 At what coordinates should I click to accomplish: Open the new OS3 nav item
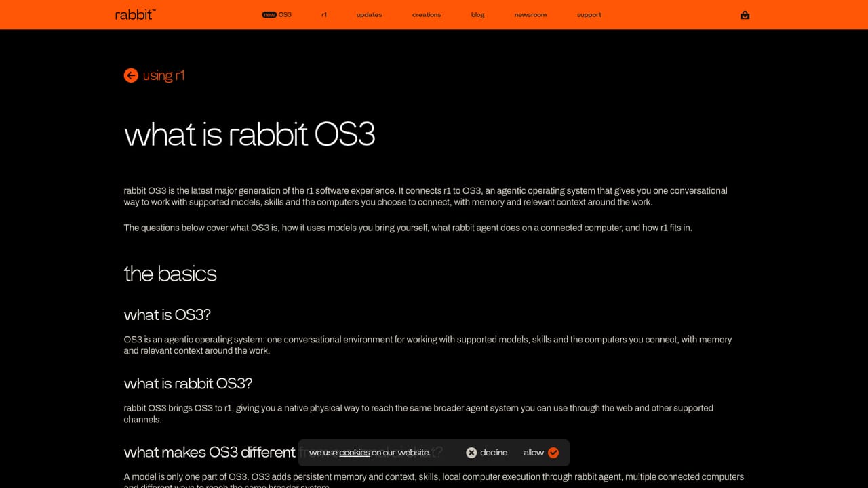(x=277, y=14)
